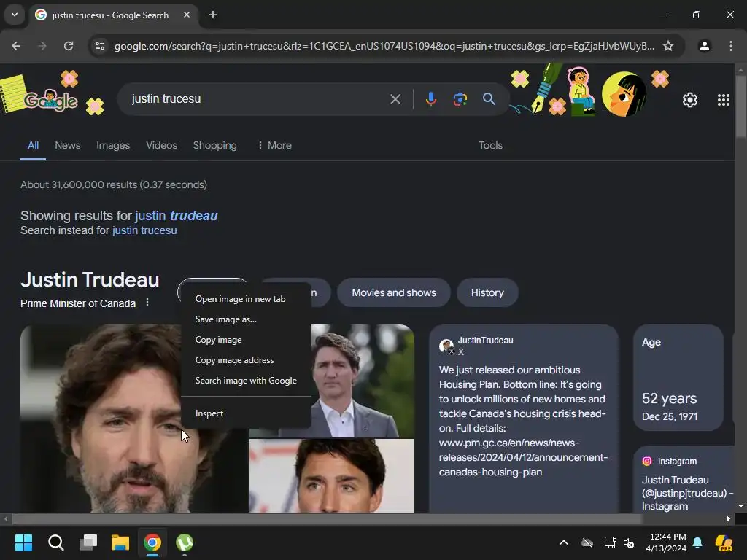Switch to the Shopping tab
Viewport: 747px width, 560px height.
tap(215, 145)
